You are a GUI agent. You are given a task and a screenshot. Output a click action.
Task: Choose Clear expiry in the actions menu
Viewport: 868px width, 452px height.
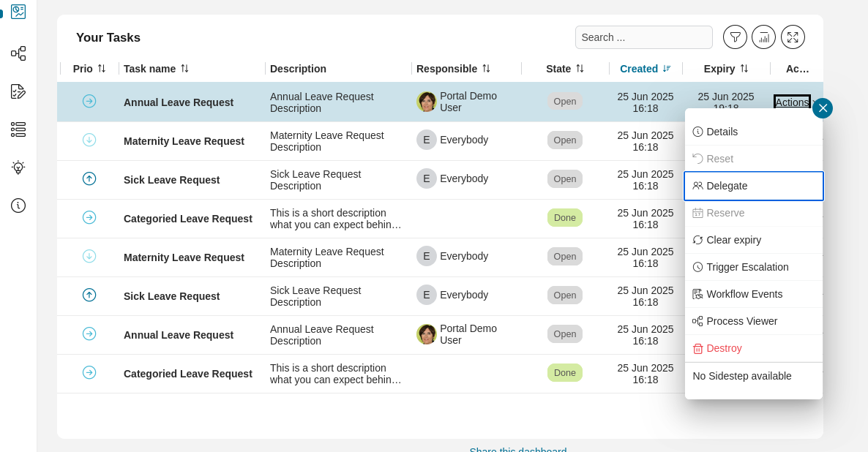753,240
